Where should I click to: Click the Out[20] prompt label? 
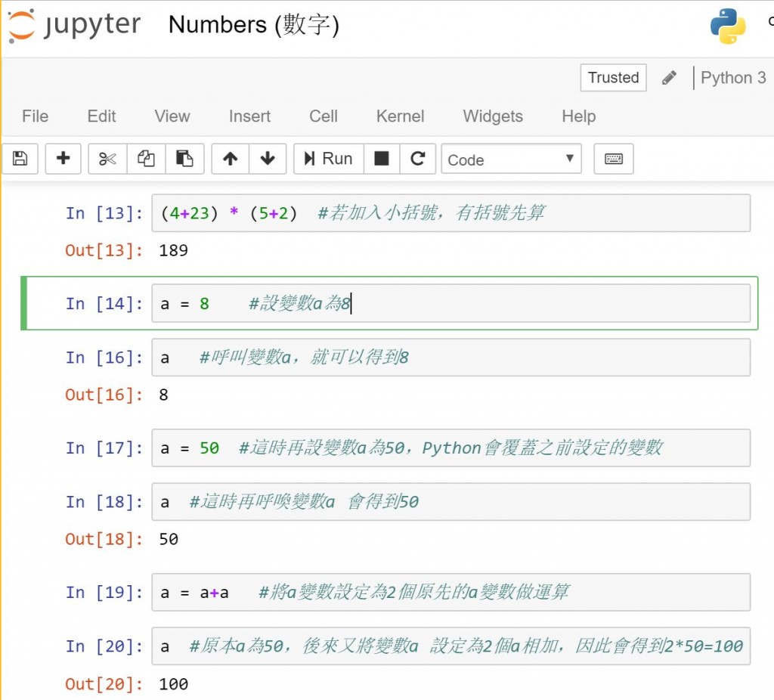[104, 684]
